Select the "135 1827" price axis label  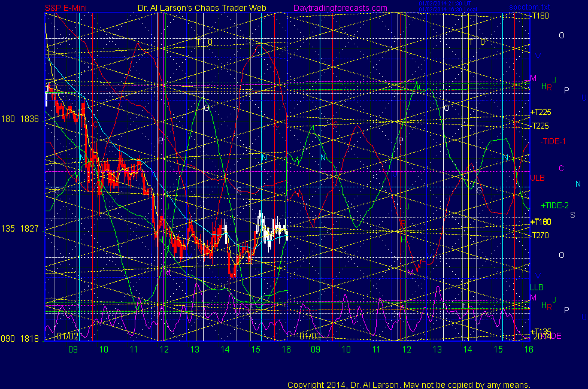tap(20, 229)
